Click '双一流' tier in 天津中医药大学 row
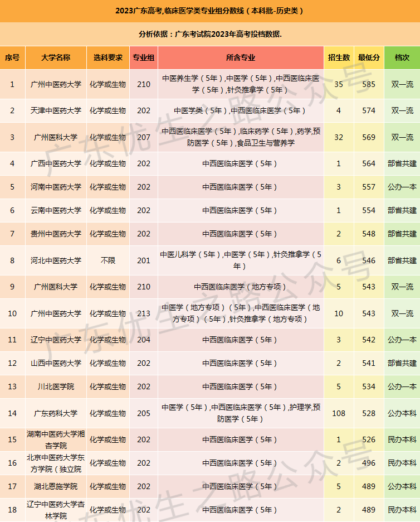 [402, 110]
